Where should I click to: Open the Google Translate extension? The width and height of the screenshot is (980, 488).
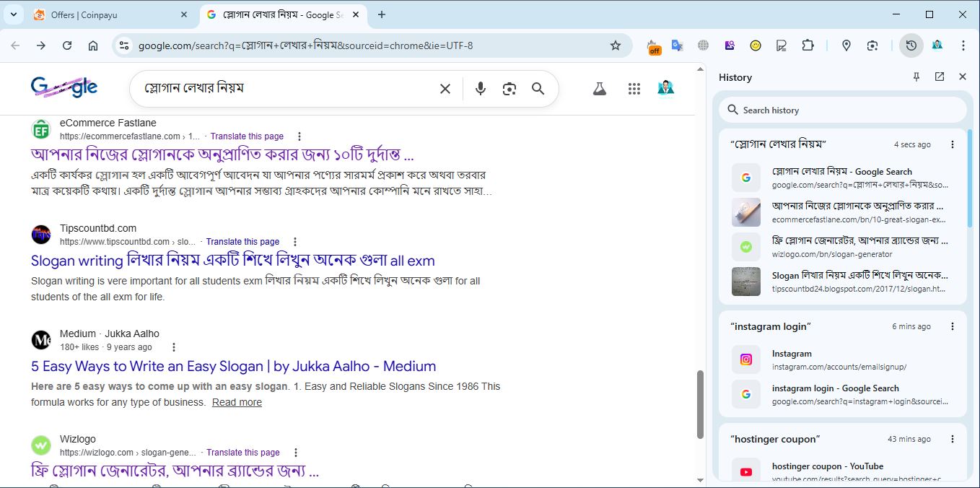(x=677, y=45)
